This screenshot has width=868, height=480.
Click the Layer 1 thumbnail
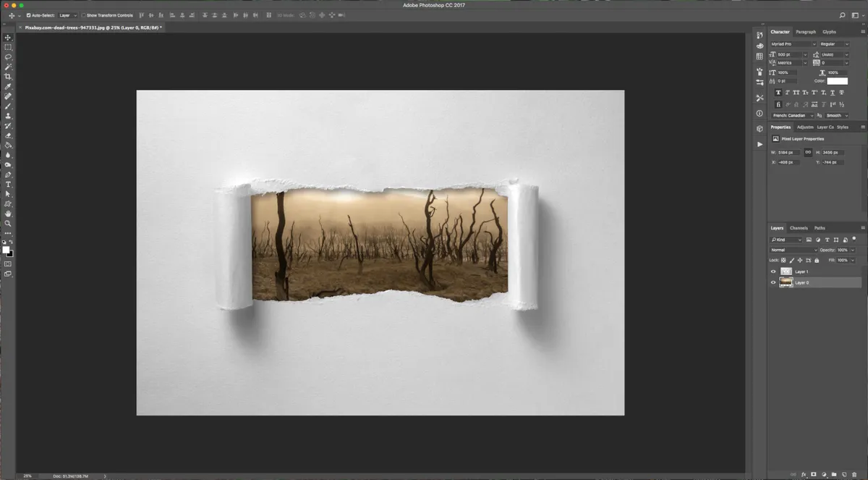pyautogui.click(x=786, y=271)
